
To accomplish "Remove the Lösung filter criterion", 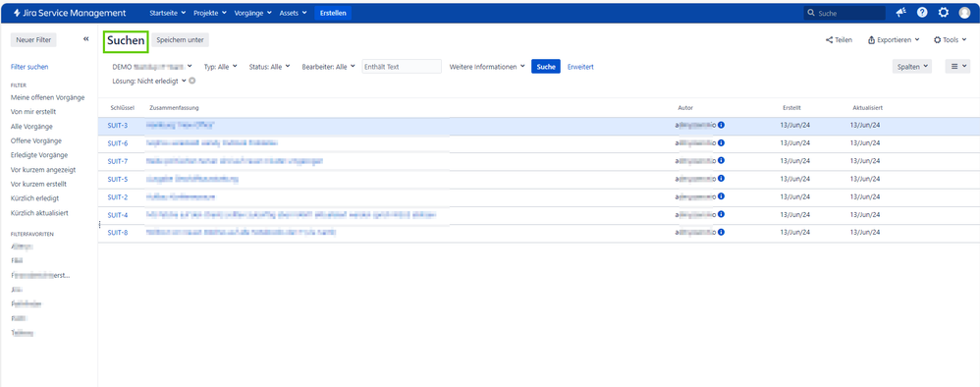I will (192, 80).
